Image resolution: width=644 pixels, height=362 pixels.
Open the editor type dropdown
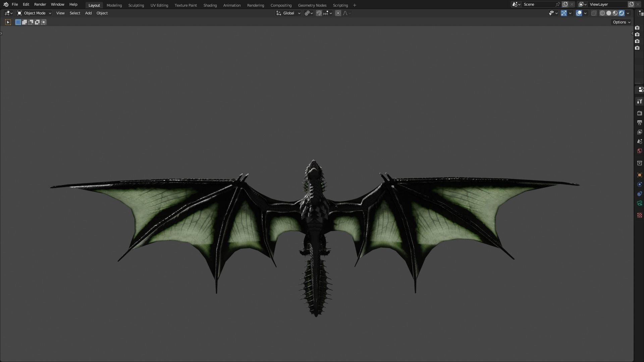tap(8, 13)
